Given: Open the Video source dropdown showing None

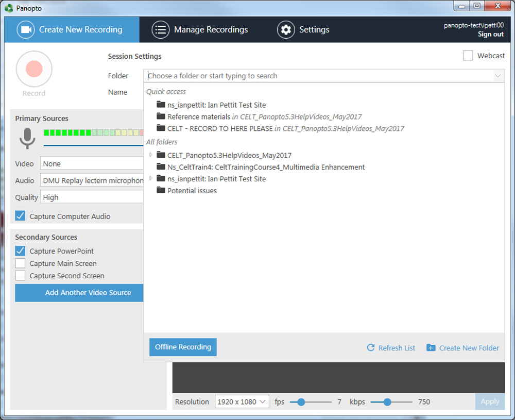Looking at the screenshot, I should point(92,163).
